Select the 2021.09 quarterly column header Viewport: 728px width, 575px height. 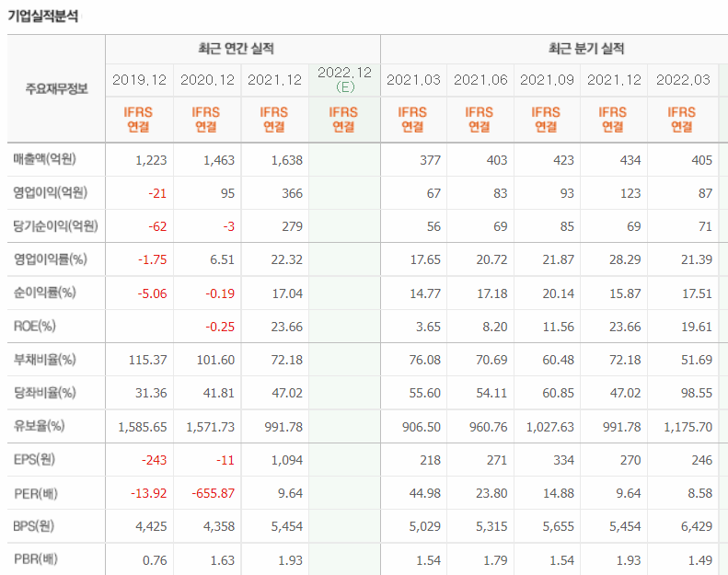click(x=547, y=80)
